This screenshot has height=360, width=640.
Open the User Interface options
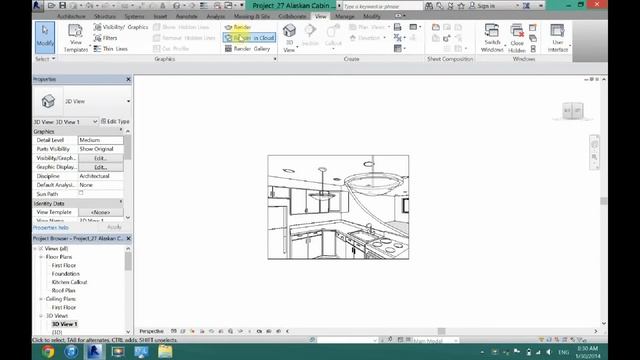pos(558,38)
